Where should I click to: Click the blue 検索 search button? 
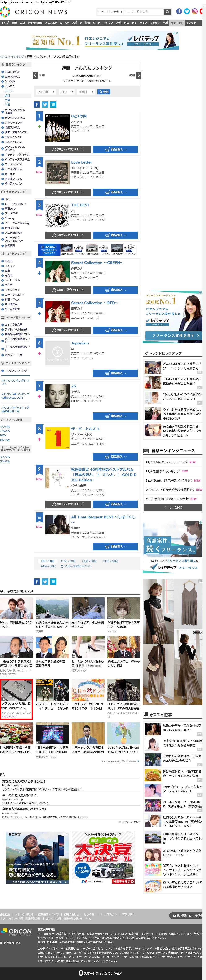click(x=104, y=92)
